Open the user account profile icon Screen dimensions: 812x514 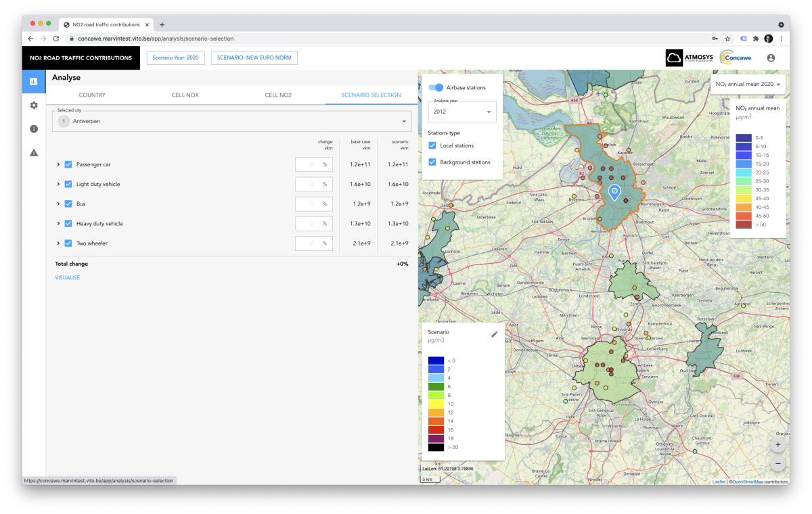(x=771, y=58)
